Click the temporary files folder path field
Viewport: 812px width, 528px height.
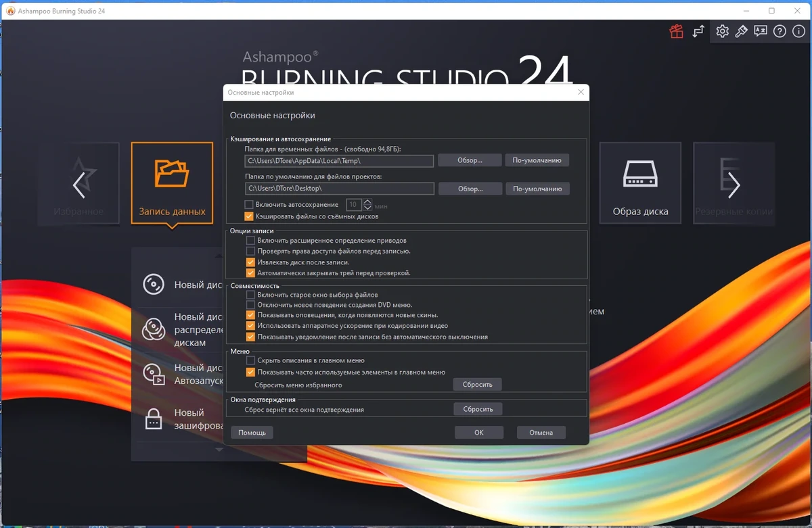click(340, 161)
